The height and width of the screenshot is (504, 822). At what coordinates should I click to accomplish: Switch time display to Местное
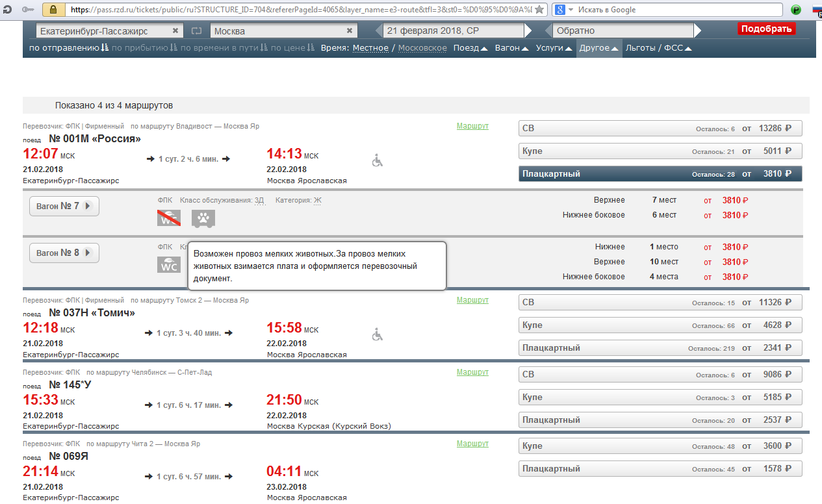370,48
